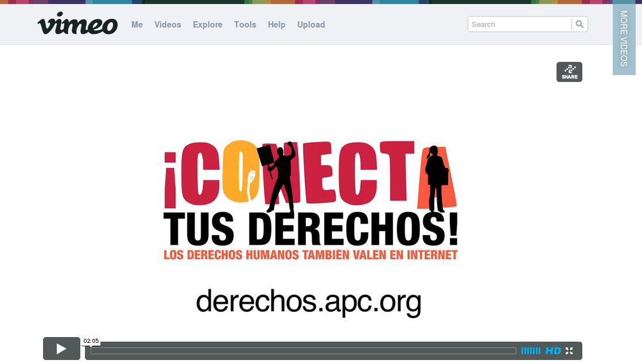This screenshot has width=642, height=364.
Task: Go to the Upload page
Action: click(311, 25)
